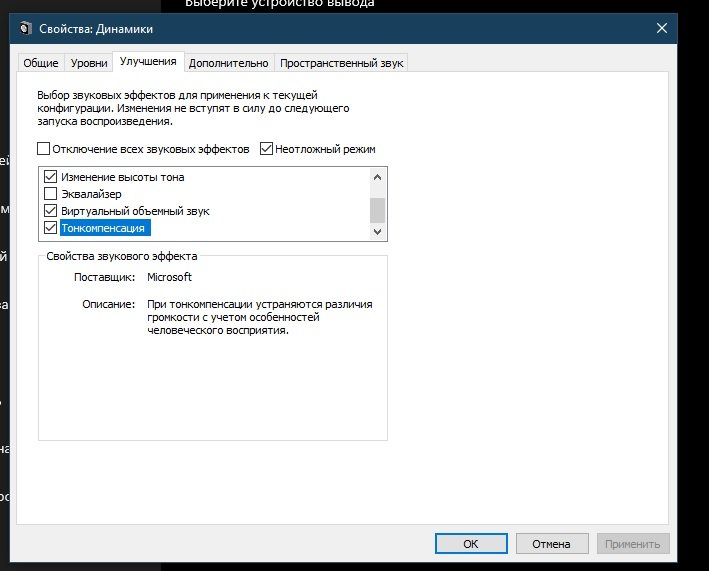Click the effects list scroll-up arrow

click(x=377, y=177)
